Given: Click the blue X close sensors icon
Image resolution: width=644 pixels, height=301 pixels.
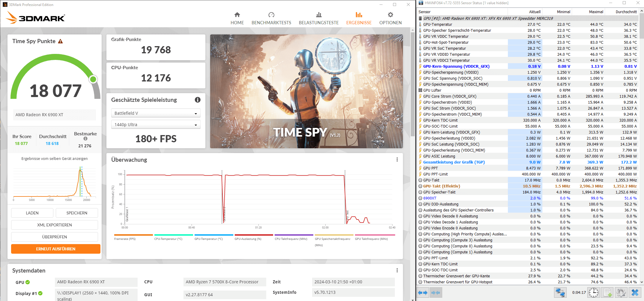Looking at the screenshot, I should pyautogui.click(x=635, y=293).
